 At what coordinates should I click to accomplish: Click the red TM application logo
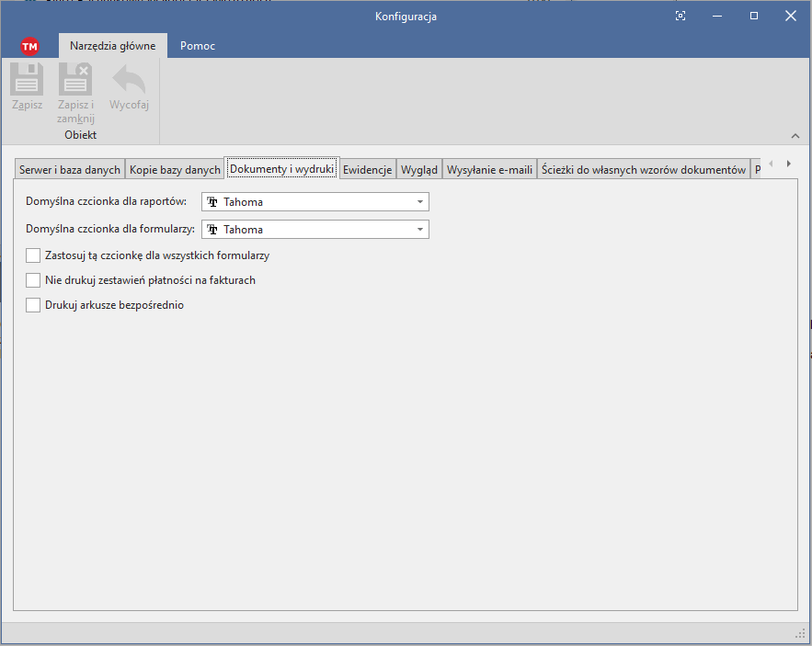click(x=29, y=46)
